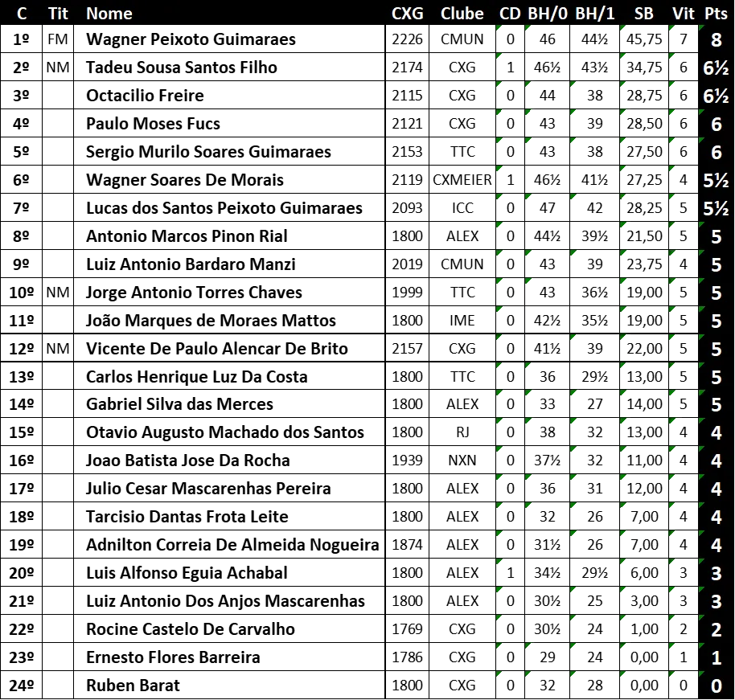Click the "C" column header
The height and width of the screenshot is (700, 735).
(22, 14)
